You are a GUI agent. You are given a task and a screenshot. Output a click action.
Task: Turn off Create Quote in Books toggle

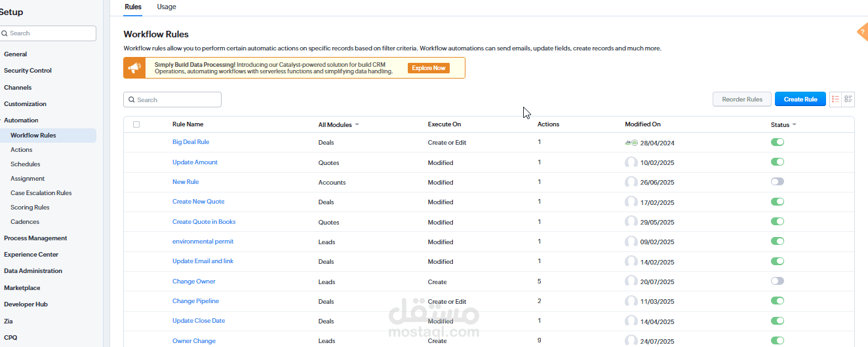tap(778, 221)
